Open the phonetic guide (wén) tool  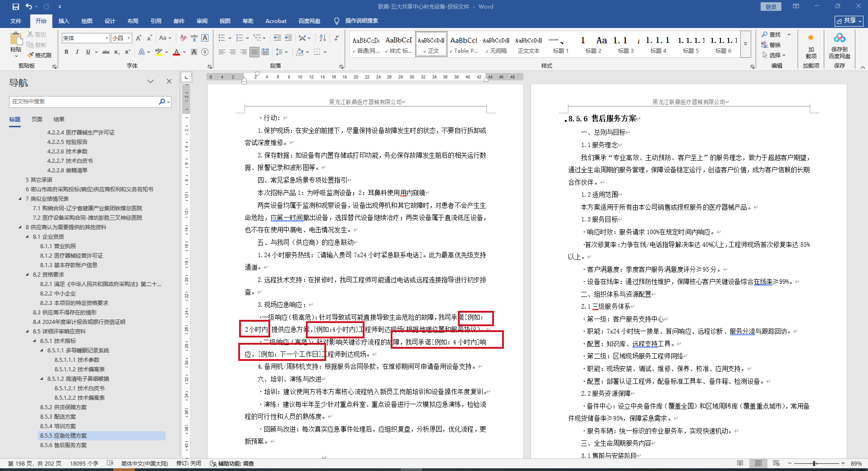(x=194, y=38)
